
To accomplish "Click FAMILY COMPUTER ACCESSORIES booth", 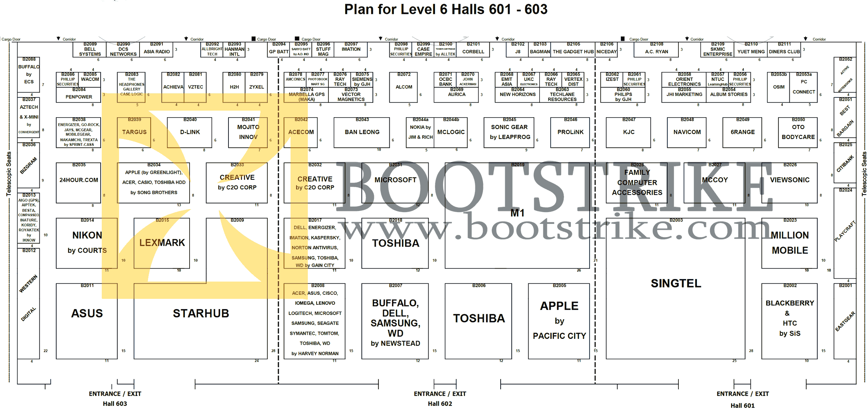I will coord(637,183).
